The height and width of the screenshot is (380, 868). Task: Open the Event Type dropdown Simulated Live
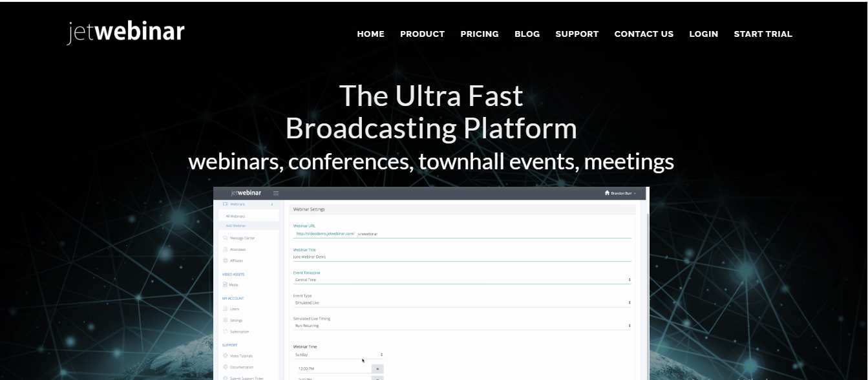click(462, 302)
